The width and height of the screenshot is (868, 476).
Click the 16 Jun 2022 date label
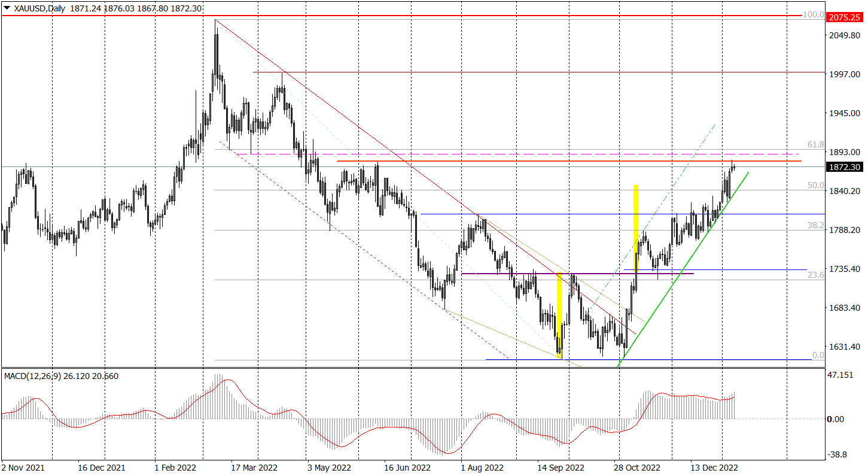(x=407, y=467)
